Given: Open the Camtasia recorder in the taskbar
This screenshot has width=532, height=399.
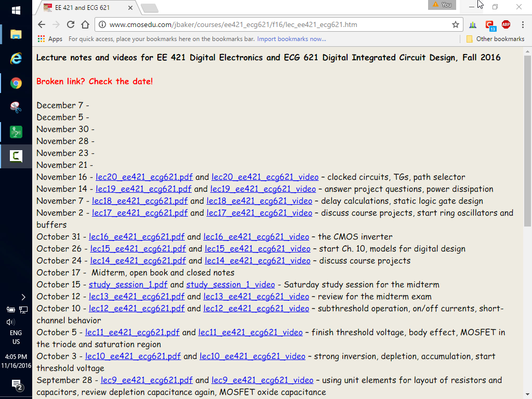Looking at the screenshot, I should coord(16,156).
